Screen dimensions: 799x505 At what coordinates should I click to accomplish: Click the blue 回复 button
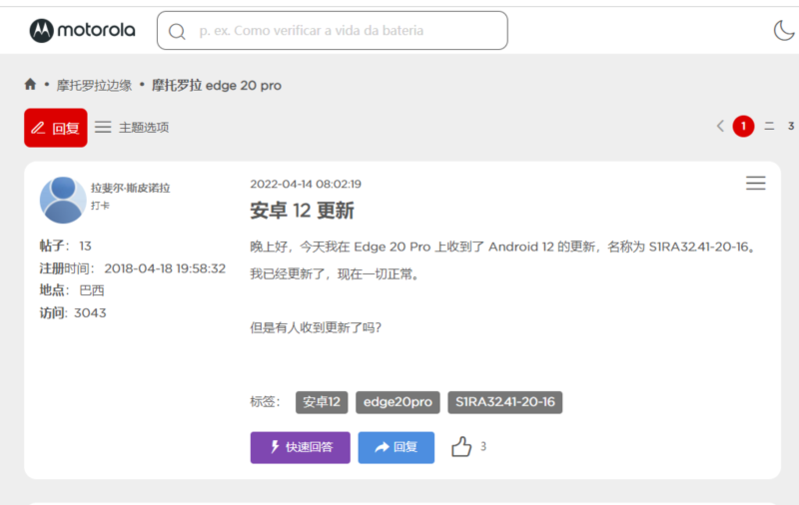(x=396, y=447)
